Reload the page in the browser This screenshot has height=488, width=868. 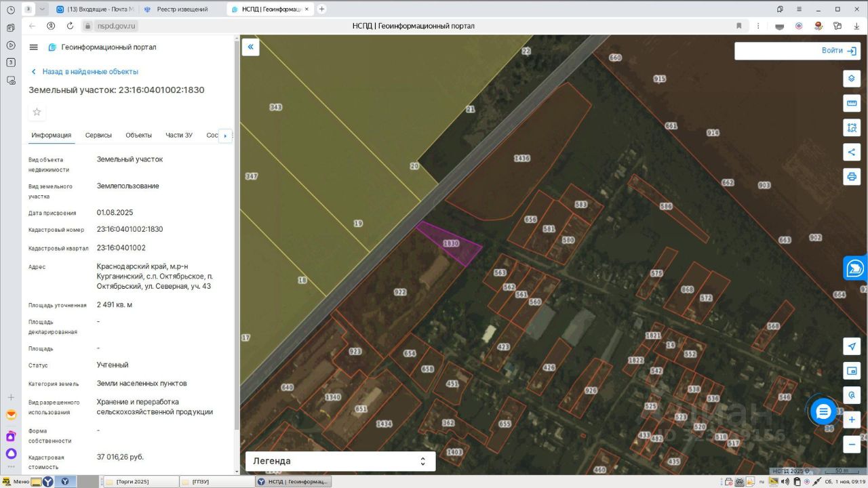click(70, 26)
